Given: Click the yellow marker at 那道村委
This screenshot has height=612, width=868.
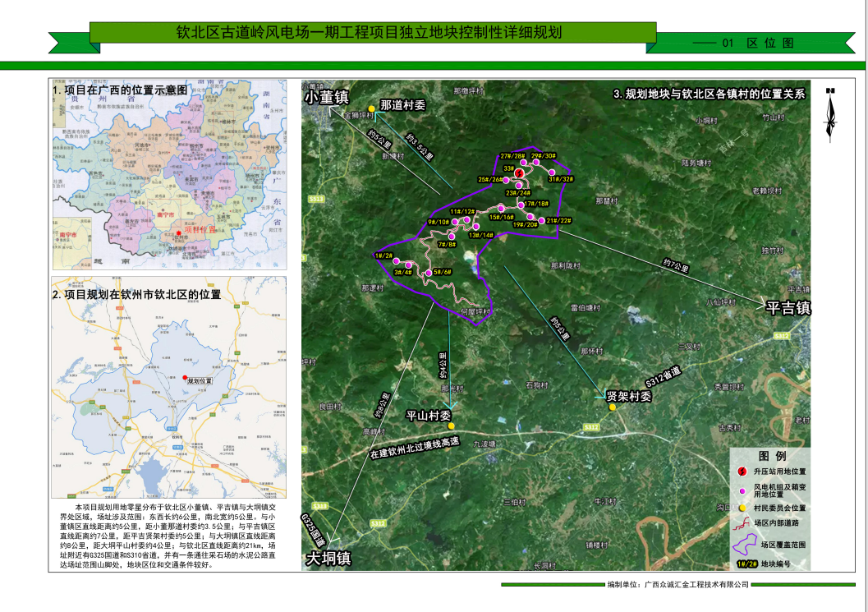Looking at the screenshot, I should tap(372, 108).
